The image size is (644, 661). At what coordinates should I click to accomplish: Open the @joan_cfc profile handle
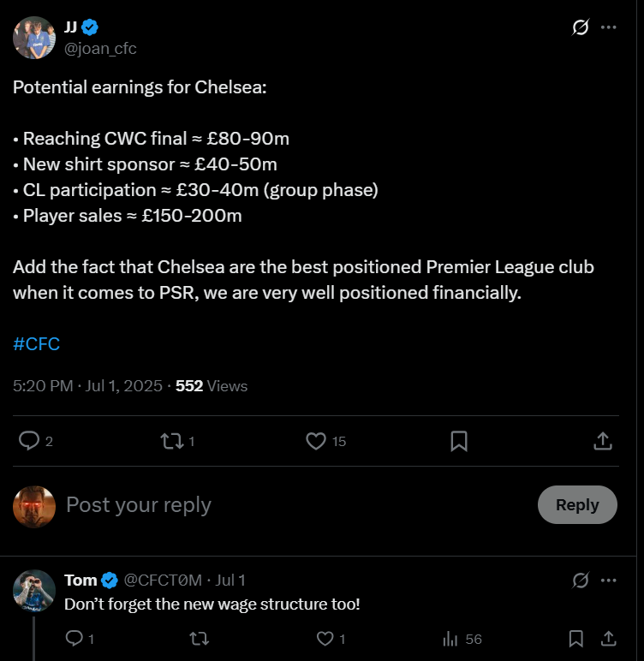coord(100,49)
